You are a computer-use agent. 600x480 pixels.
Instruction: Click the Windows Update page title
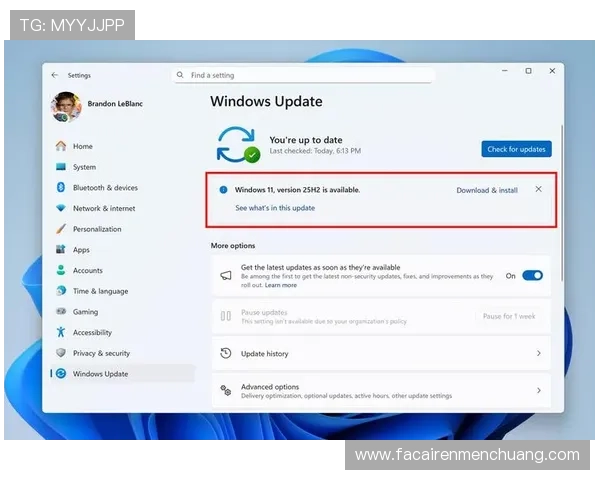[266, 101]
